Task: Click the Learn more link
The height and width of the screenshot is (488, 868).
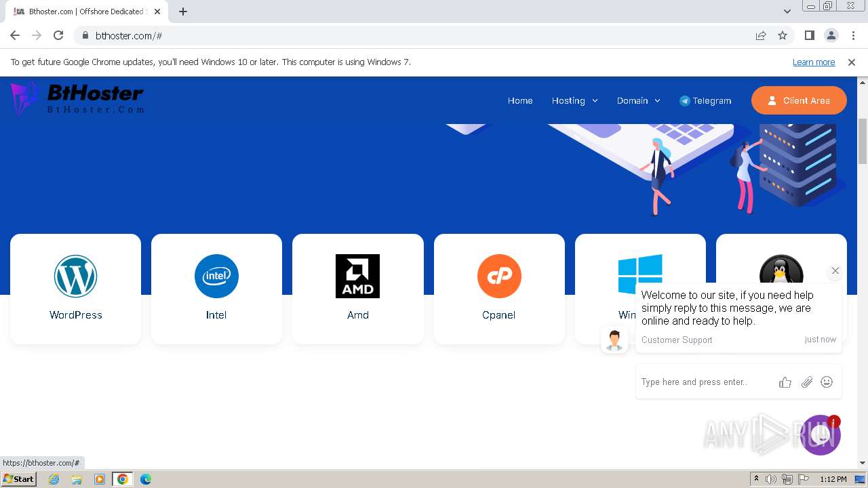Action: 814,62
